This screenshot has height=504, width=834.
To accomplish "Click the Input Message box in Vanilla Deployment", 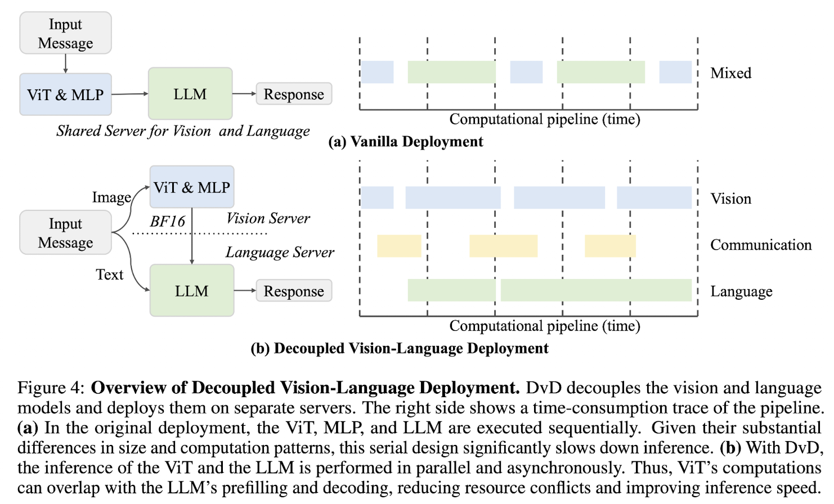I will (65, 34).
